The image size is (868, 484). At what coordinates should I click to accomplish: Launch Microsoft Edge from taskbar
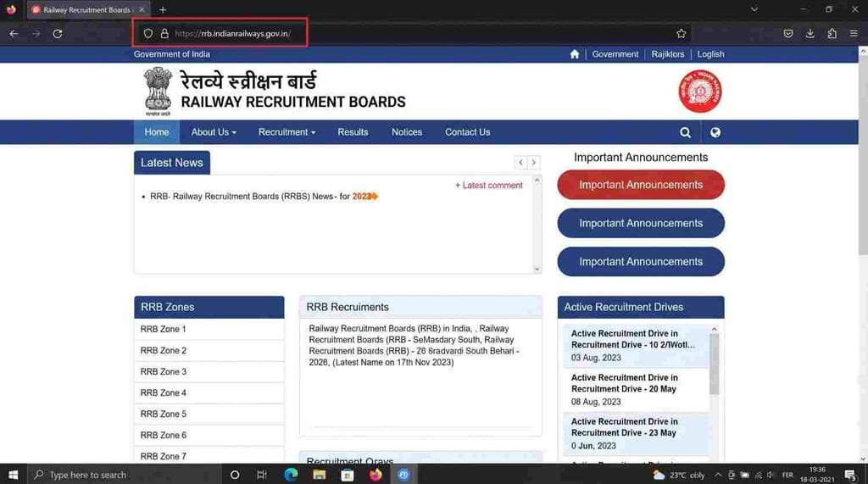291,475
